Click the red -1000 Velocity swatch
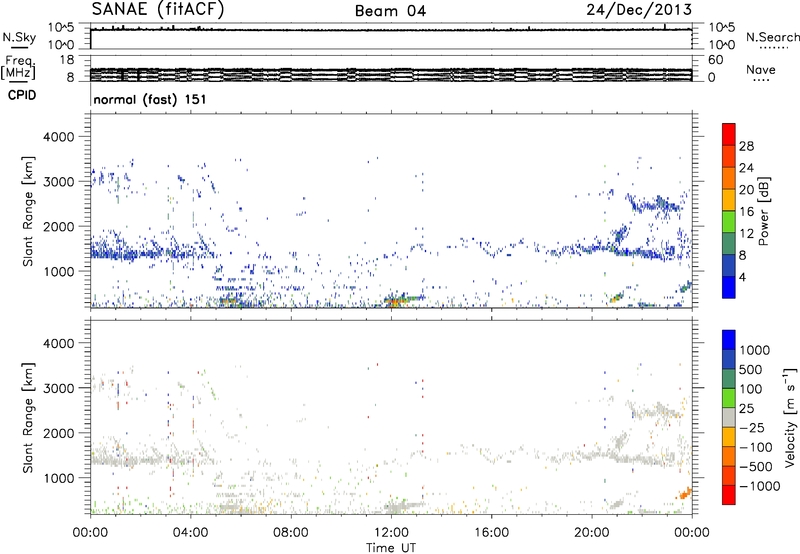Screen dimensions: 800x554 click(729, 495)
